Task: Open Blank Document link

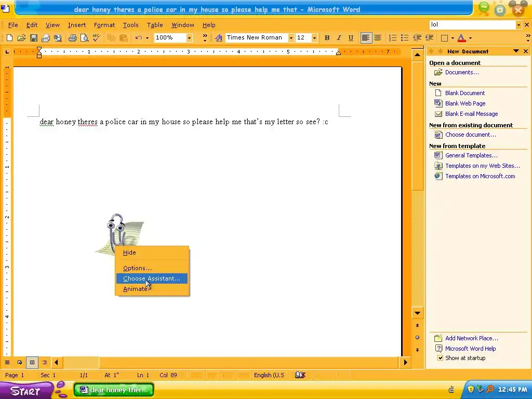Action: (465, 93)
